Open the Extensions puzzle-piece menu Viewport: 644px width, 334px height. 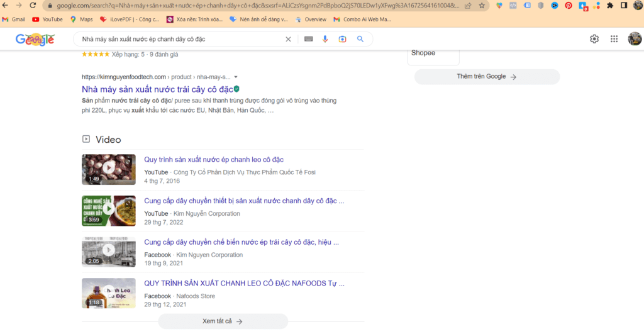point(610,6)
